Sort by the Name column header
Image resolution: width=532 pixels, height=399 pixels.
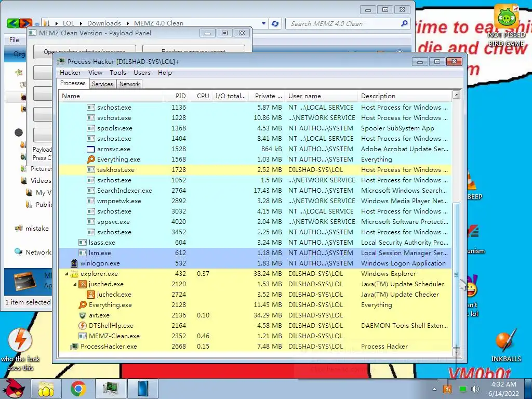click(x=111, y=96)
